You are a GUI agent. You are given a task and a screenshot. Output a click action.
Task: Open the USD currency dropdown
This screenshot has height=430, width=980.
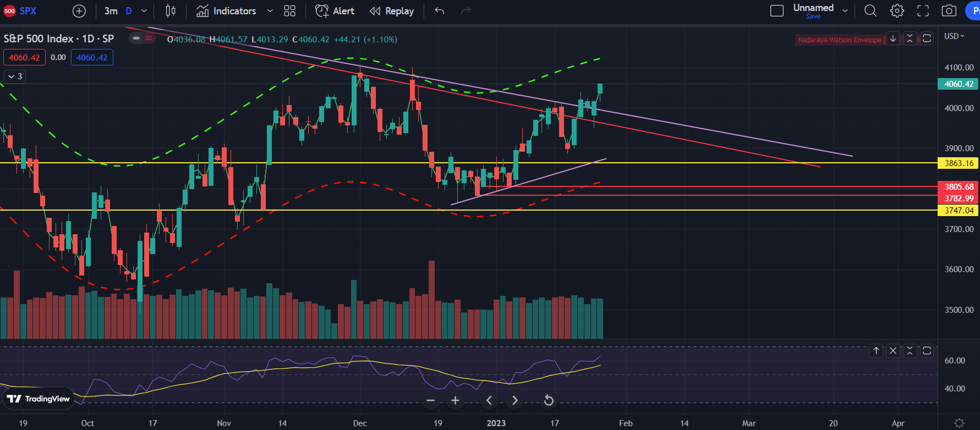[955, 36]
